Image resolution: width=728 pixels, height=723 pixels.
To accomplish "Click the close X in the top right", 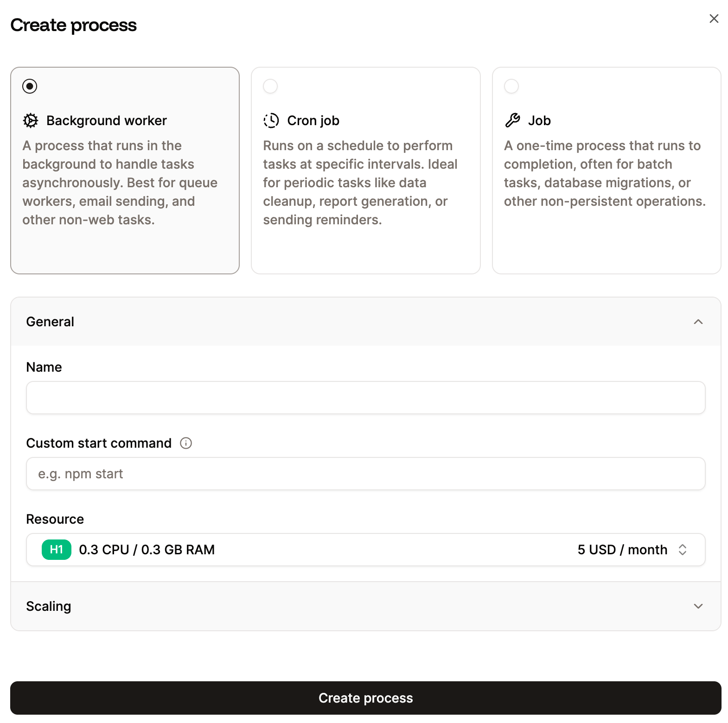I will pos(713,19).
